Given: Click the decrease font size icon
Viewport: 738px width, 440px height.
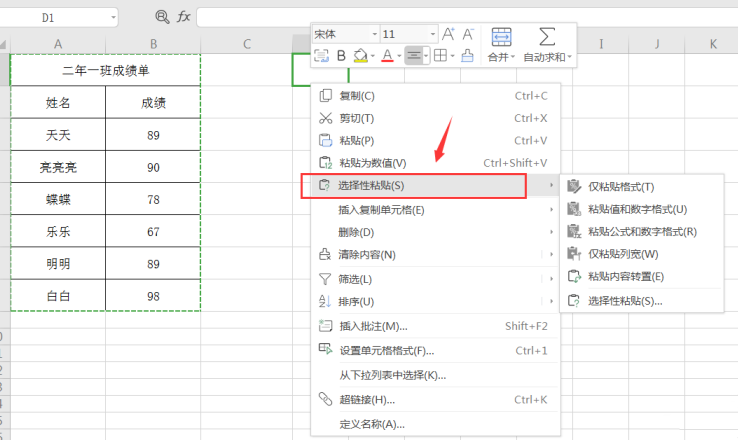Looking at the screenshot, I should 468,34.
